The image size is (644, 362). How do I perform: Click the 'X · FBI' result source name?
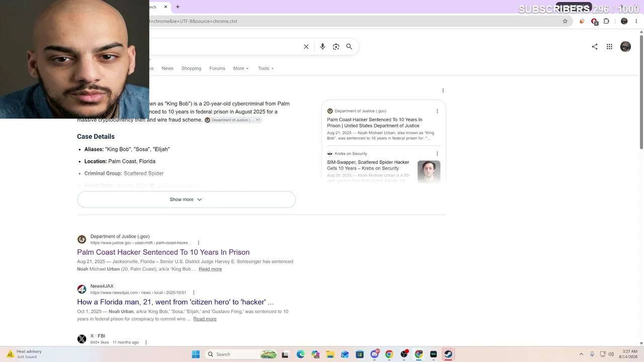pyautogui.click(x=98, y=336)
